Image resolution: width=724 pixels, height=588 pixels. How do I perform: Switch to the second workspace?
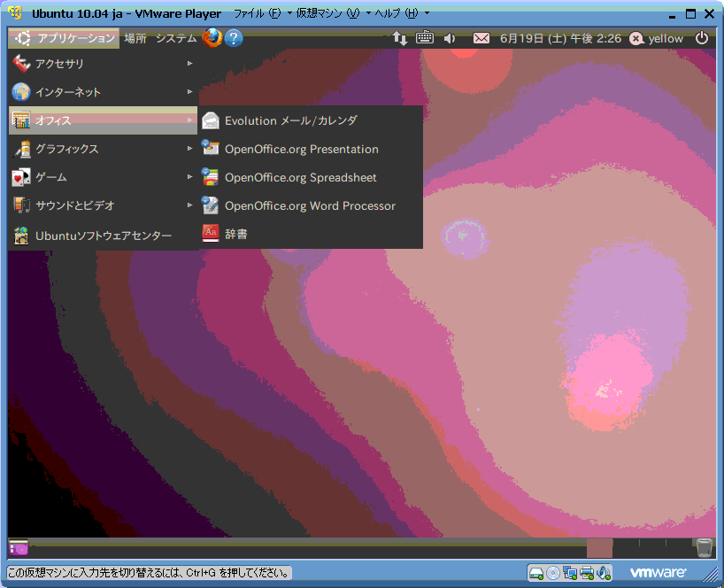point(626,548)
